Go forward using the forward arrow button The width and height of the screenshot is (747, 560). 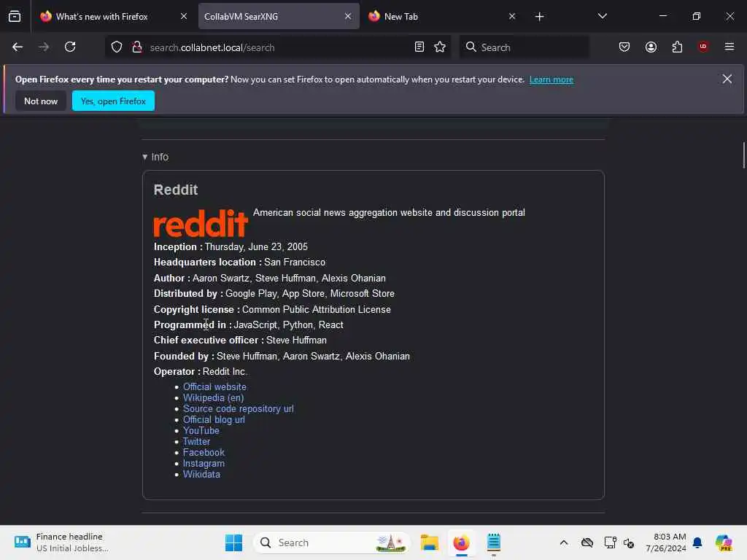(x=44, y=47)
